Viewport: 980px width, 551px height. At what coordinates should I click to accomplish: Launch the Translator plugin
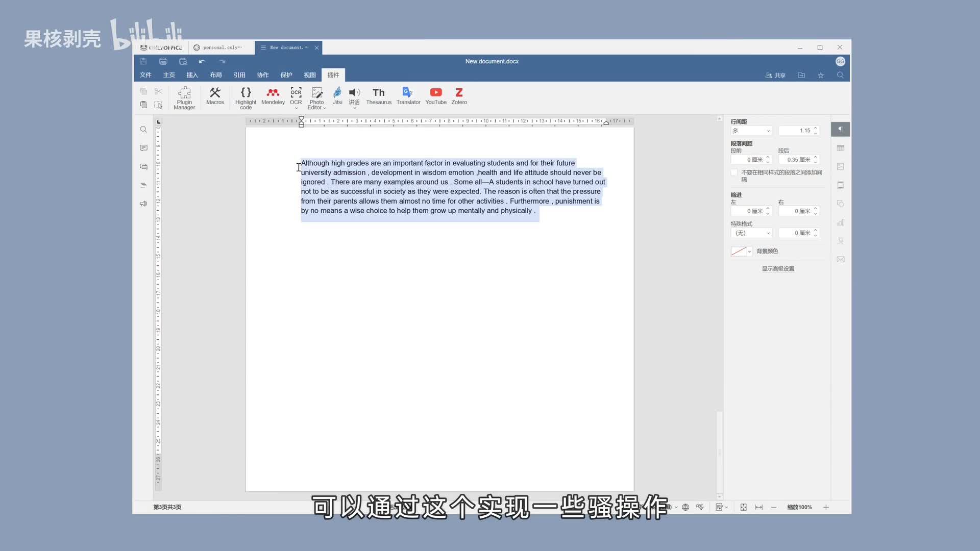408,96
